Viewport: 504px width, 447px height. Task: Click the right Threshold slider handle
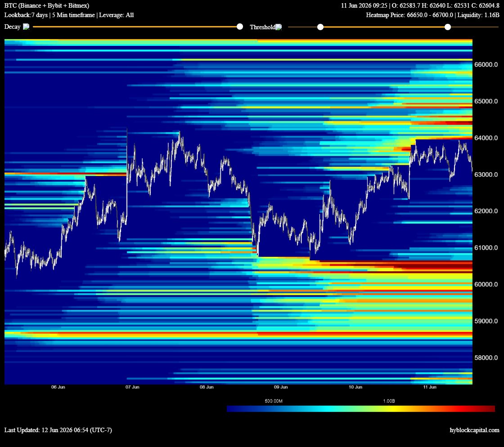[448, 27]
